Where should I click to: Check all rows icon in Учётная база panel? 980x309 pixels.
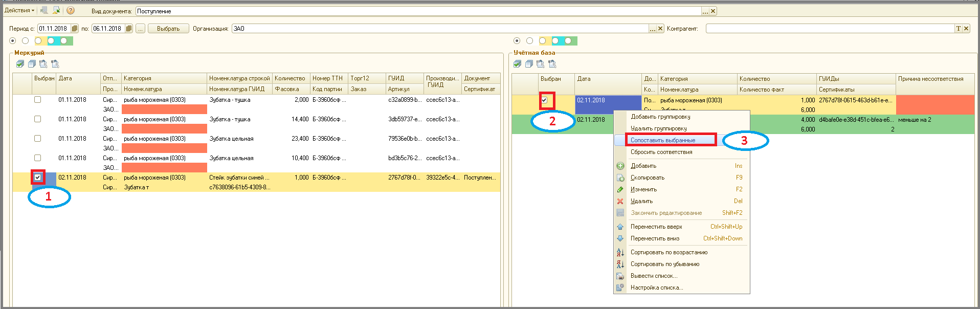point(517,64)
